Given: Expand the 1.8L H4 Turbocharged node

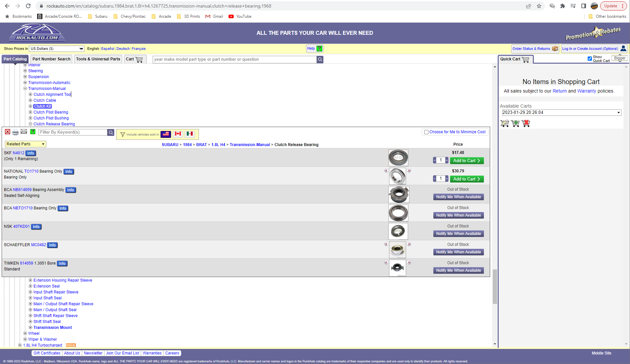Looking at the screenshot, I should point(20,345).
